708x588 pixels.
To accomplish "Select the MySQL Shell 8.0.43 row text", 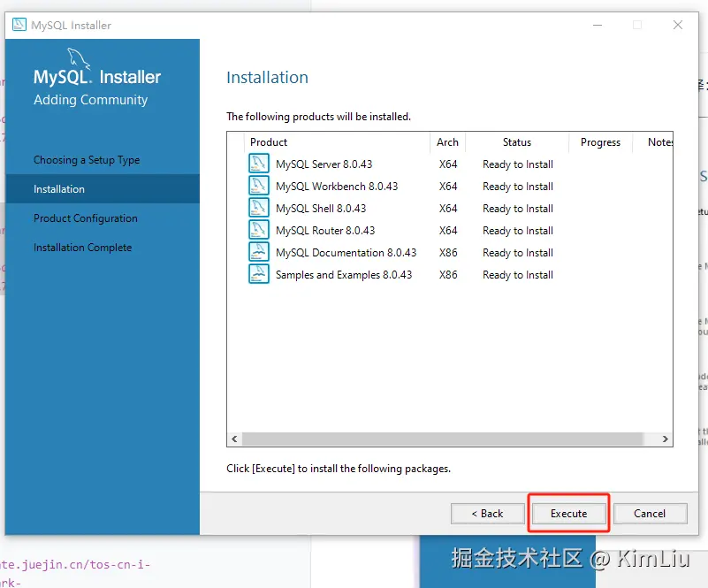I will pyautogui.click(x=321, y=208).
